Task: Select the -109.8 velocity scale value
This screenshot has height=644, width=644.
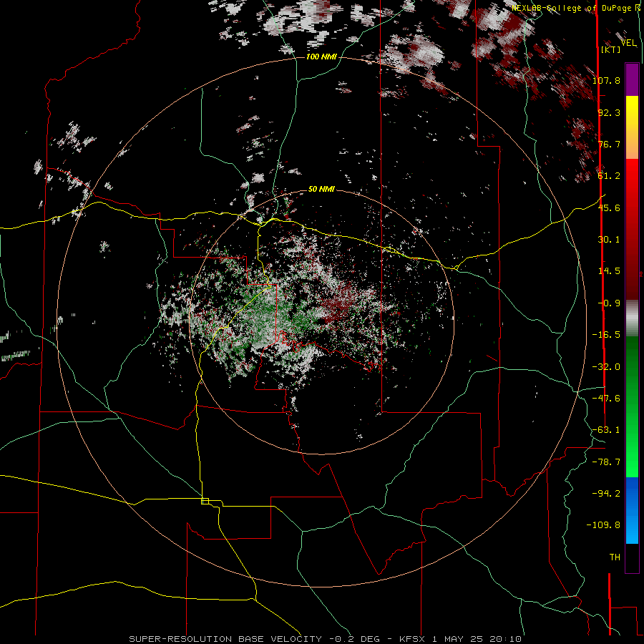Action: pyautogui.click(x=603, y=525)
